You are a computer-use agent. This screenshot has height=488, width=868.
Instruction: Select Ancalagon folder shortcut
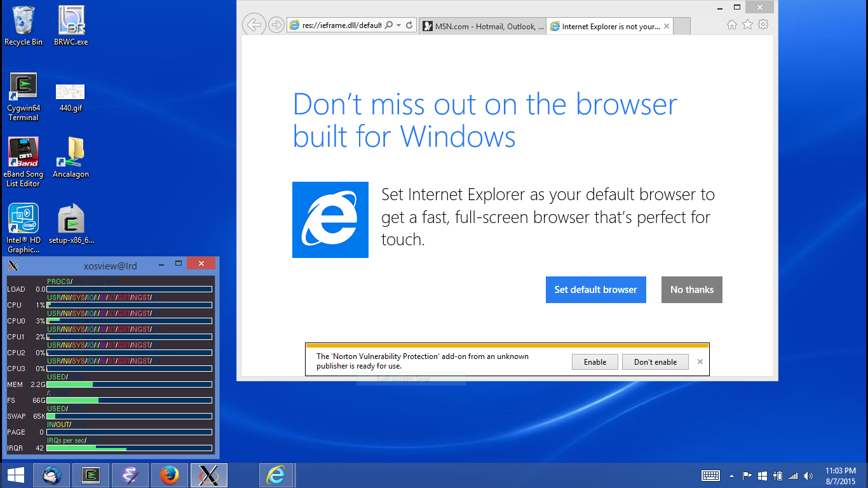pos(71,158)
